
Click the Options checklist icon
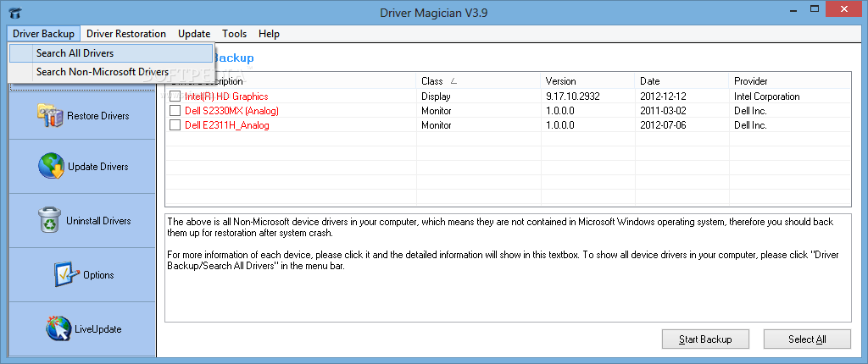point(66,274)
